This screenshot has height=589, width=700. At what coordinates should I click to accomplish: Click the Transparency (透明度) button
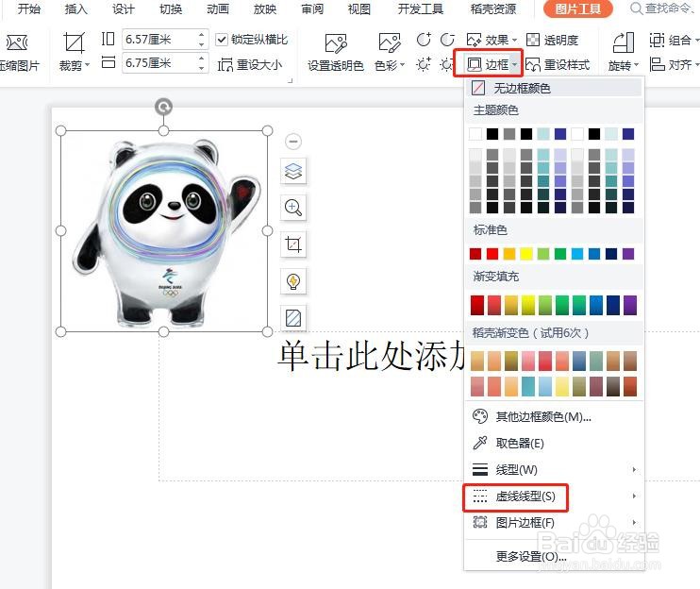(552, 41)
